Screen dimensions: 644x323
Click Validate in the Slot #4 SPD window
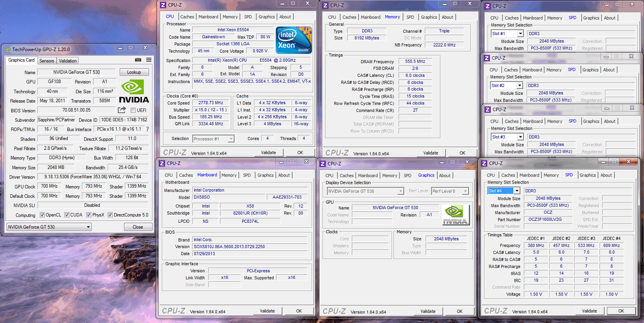tap(589, 311)
